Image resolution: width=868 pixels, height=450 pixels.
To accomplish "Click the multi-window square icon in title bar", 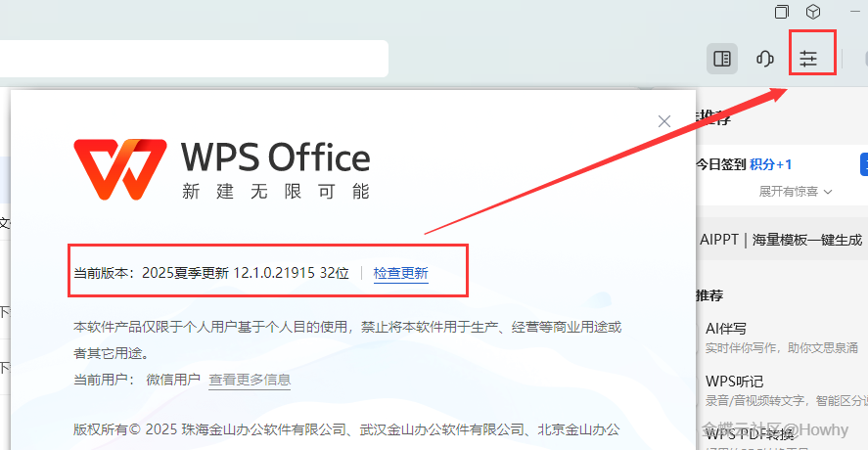I will [x=782, y=12].
